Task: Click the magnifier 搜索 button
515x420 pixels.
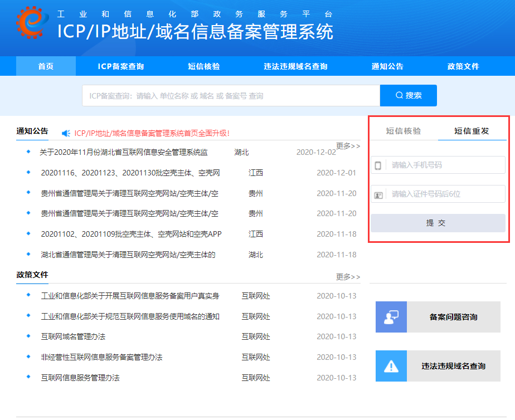Action: click(x=408, y=96)
